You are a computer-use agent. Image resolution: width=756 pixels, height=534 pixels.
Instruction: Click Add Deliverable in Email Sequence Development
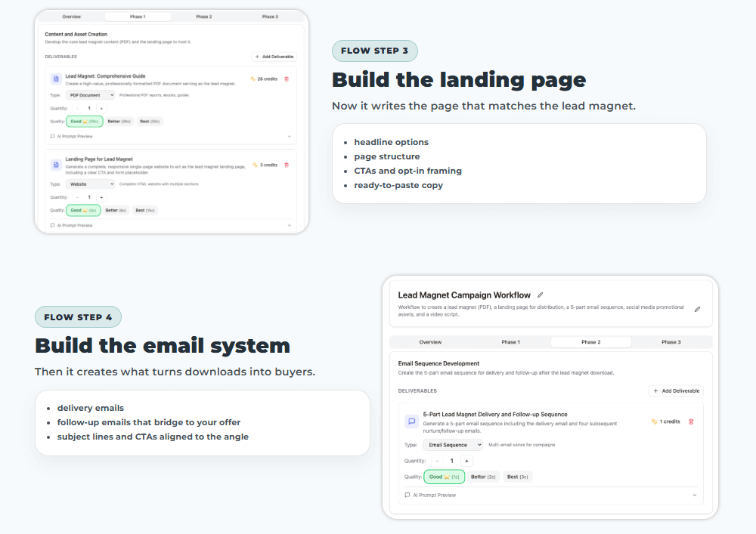(x=676, y=390)
